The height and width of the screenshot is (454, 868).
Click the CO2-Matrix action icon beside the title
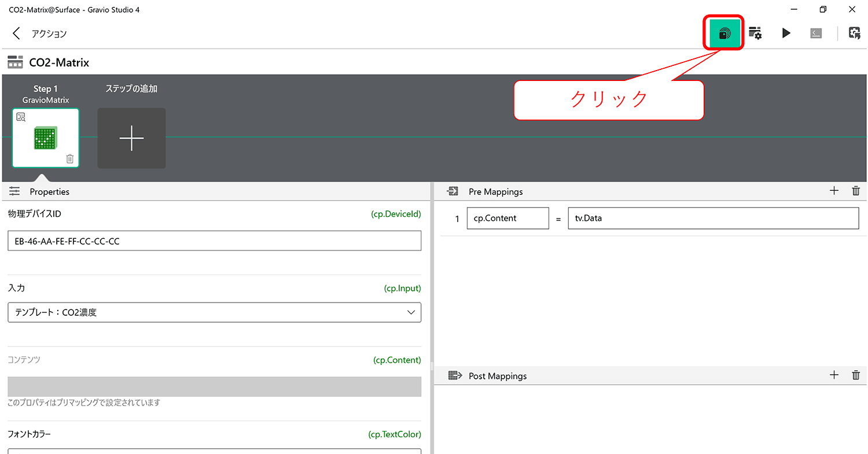pyautogui.click(x=15, y=62)
